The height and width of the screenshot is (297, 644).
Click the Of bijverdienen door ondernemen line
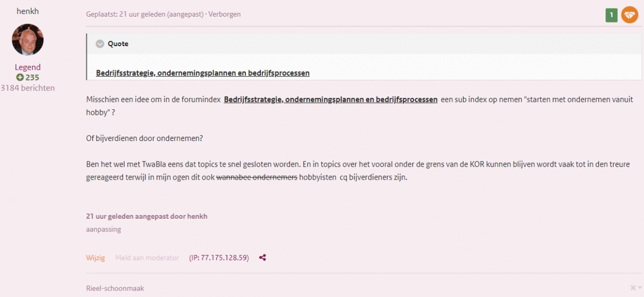tap(144, 138)
